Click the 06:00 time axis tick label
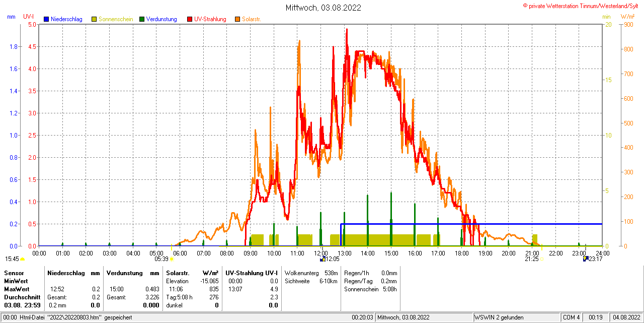The width and height of the screenshot is (644, 323). click(180, 253)
